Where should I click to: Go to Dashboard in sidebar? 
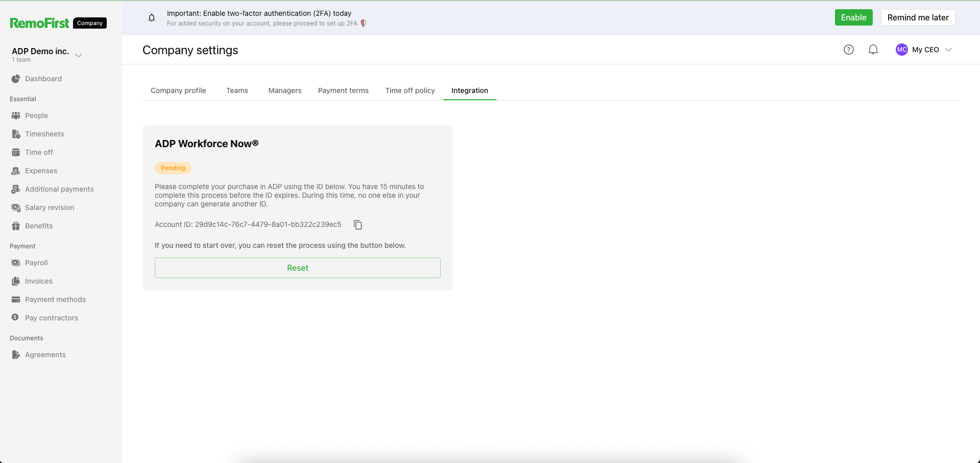tap(43, 79)
